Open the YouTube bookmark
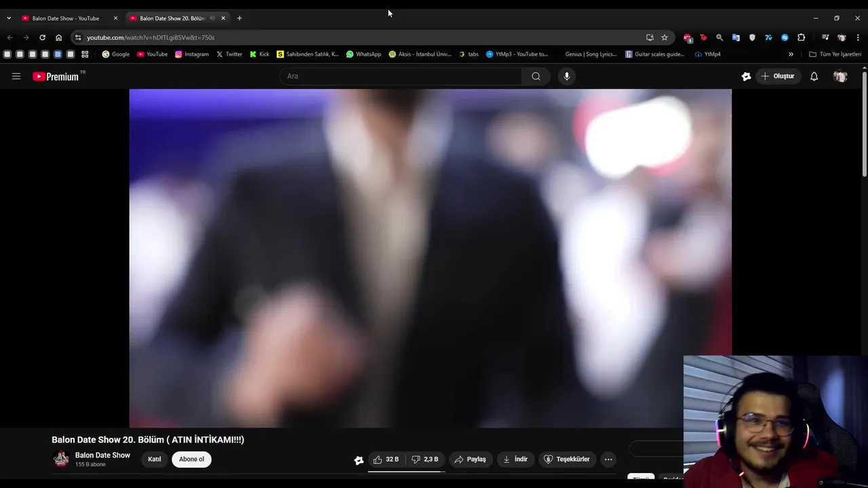Image resolution: width=868 pixels, height=488 pixels. (x=152, y=54)
